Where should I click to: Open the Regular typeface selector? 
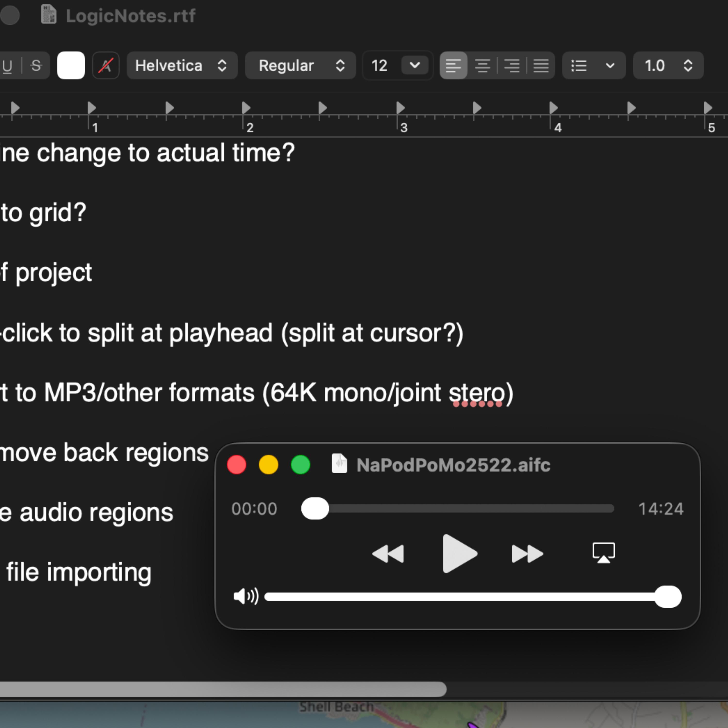300,66
